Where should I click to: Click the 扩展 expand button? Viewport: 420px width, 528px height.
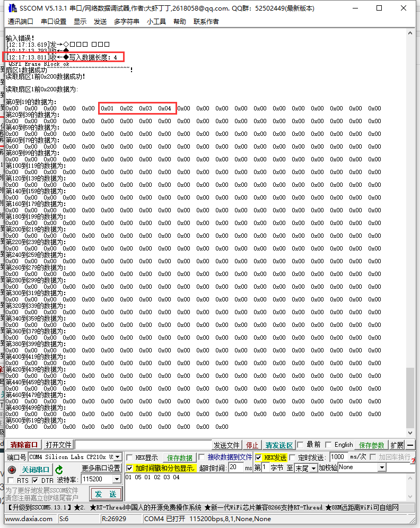397,445
